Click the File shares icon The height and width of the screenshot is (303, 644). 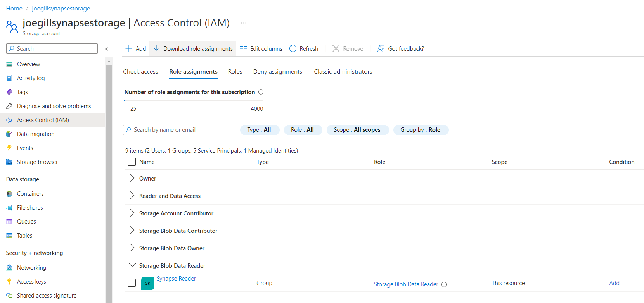[x=9, y=208]
